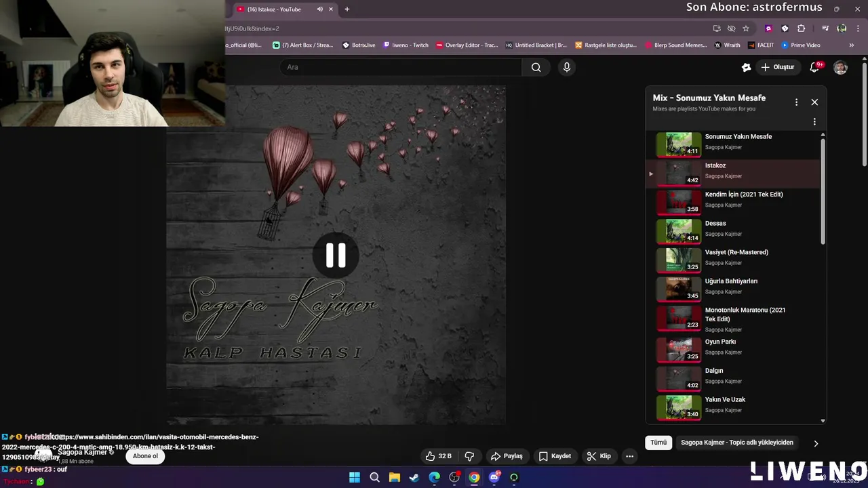Image resolution: width=868 pixels, height=488 pixels.
Task: Open Steam from the taskbar
Action: click(x=414, y=477)
